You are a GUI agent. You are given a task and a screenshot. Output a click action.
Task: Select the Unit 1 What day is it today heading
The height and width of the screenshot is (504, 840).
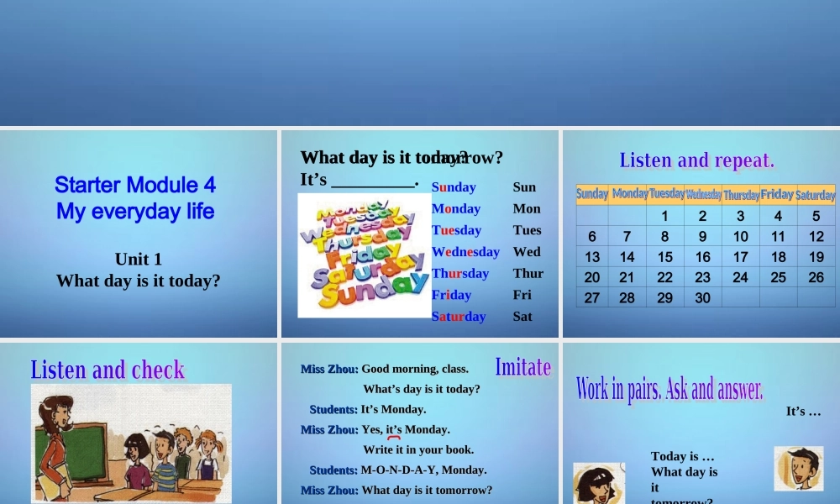click(x=138, y=270)
